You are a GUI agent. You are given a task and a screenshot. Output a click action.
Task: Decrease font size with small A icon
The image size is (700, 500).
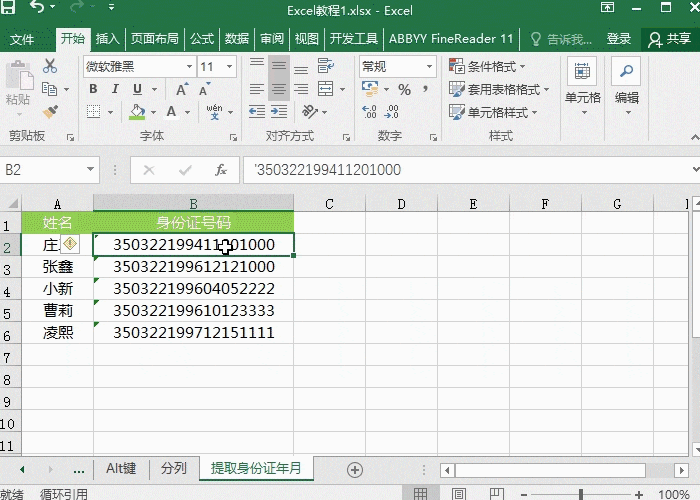click(204, 89)
